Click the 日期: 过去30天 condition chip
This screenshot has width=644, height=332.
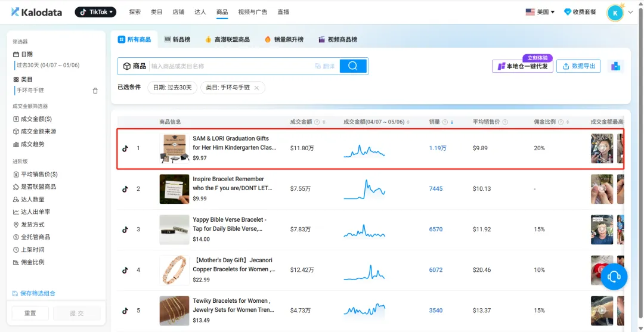(x=172, y=88)
